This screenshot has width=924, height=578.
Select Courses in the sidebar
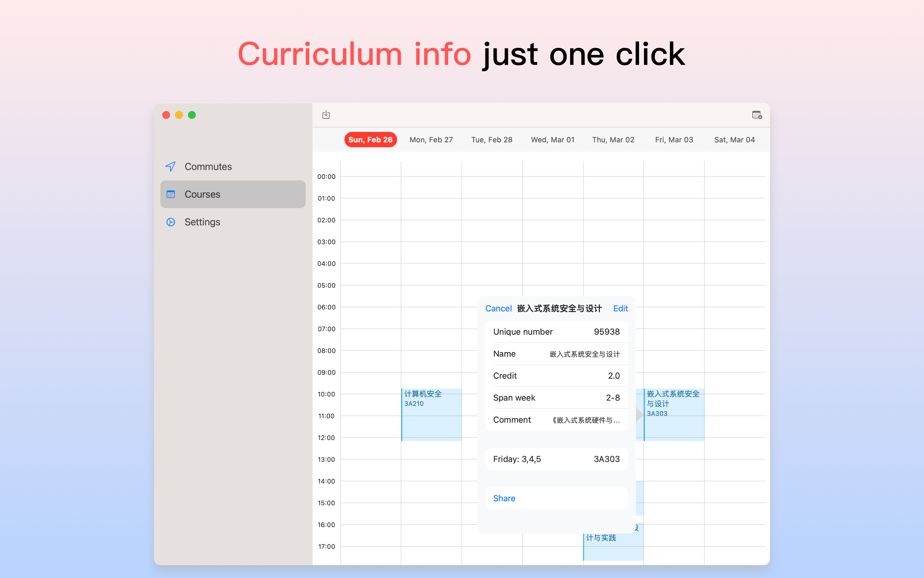233,194
